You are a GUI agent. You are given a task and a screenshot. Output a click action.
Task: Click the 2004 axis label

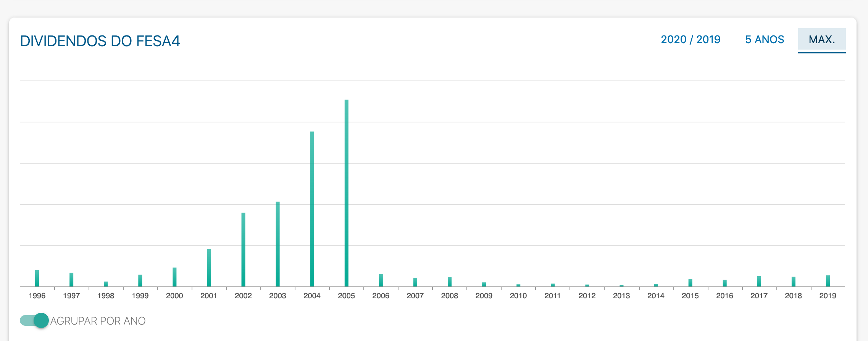pos(312,296)
